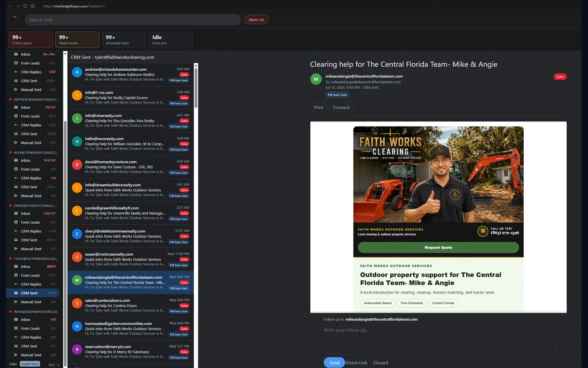Focus the Search mail field

[133, 20]
